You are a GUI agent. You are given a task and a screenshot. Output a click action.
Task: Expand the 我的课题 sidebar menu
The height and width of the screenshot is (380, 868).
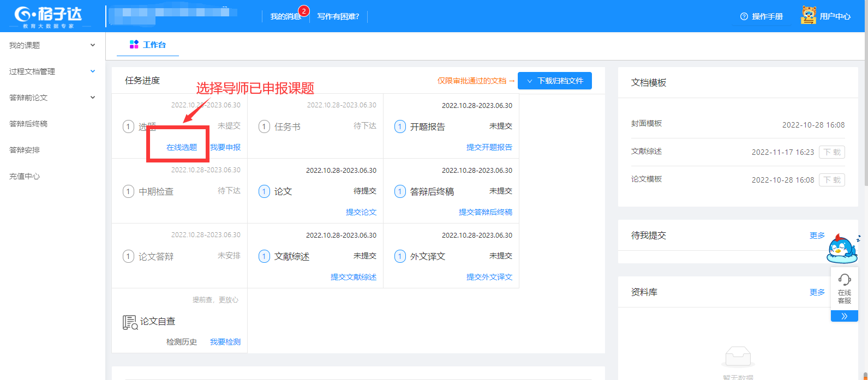(x=52, y=45)
